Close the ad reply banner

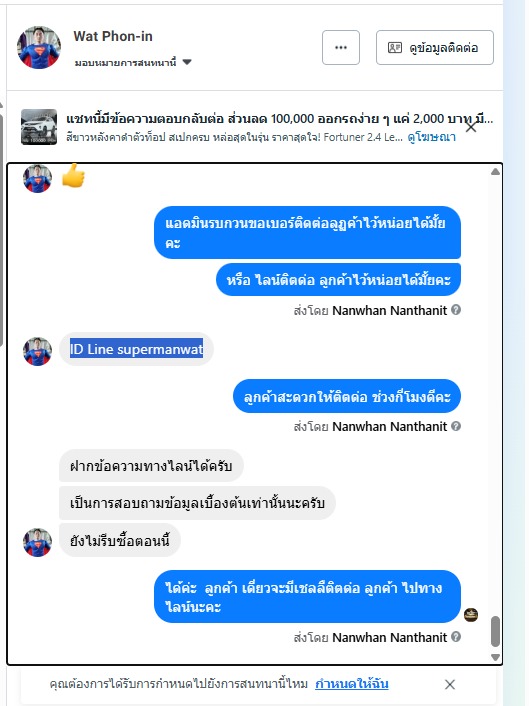pos(470,127)
